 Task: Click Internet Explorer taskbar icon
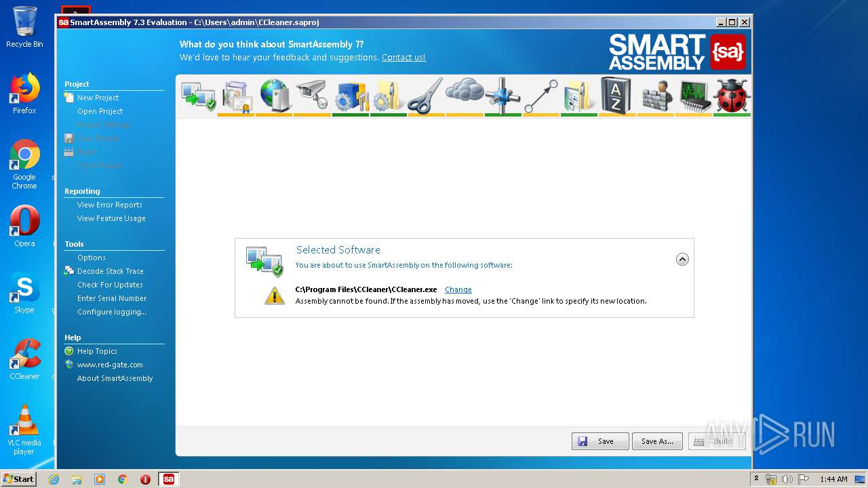54,479
